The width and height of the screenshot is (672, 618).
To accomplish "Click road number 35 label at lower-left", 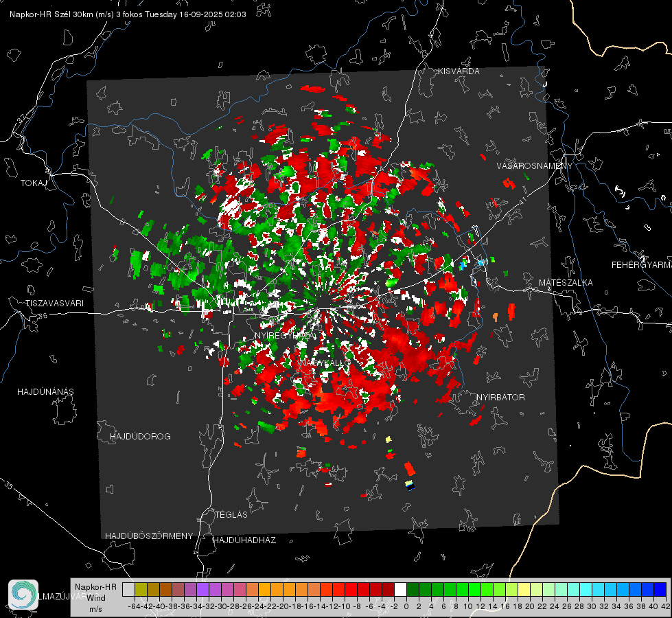I will [10, 485].
